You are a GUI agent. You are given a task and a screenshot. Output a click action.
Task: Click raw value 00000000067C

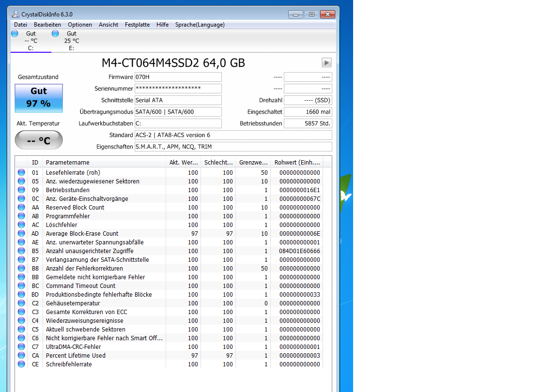pos(300,198)
